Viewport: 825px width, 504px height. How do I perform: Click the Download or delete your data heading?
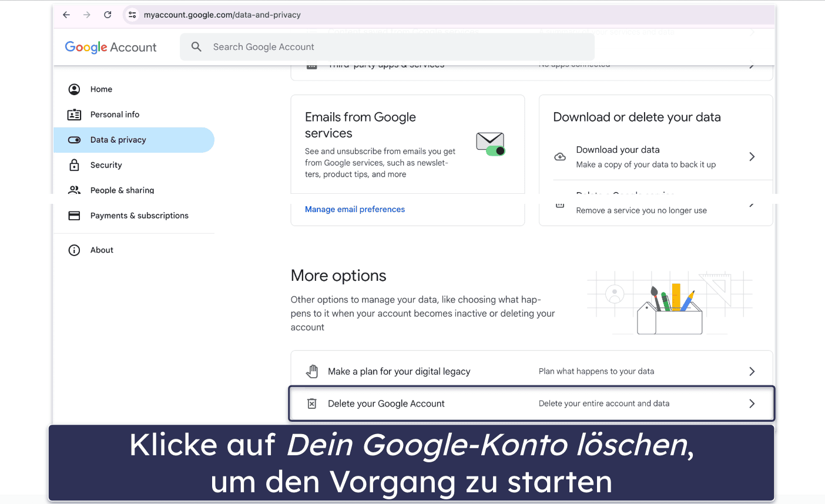pos(637,117)
